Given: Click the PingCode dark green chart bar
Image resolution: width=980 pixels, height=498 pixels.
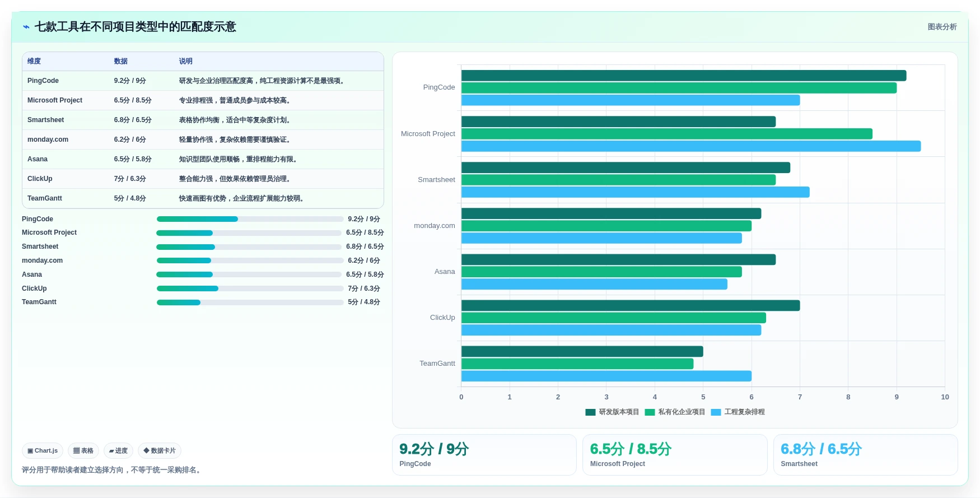Looking at the screenshot, I should pos(684,76).
